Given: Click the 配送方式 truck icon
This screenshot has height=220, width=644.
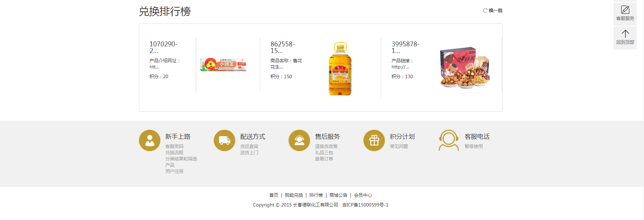Looking at the screenshot, I should (x=224, y=140).
